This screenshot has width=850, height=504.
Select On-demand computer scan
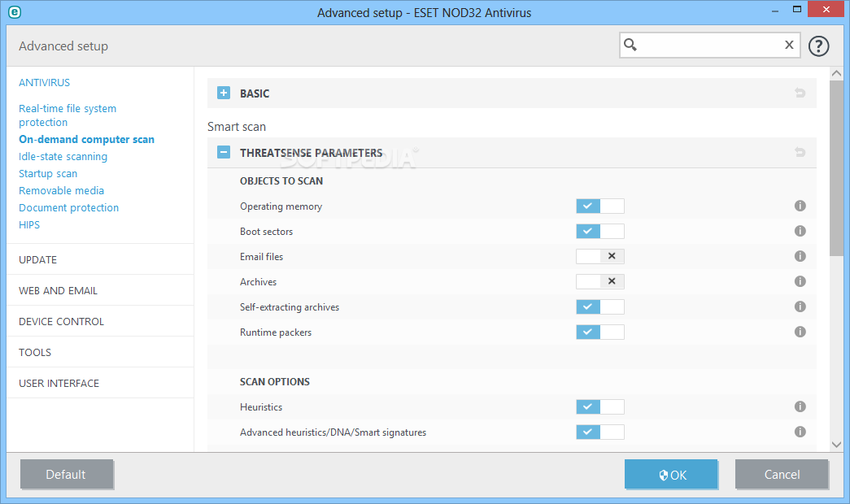[x=87, y=139]
